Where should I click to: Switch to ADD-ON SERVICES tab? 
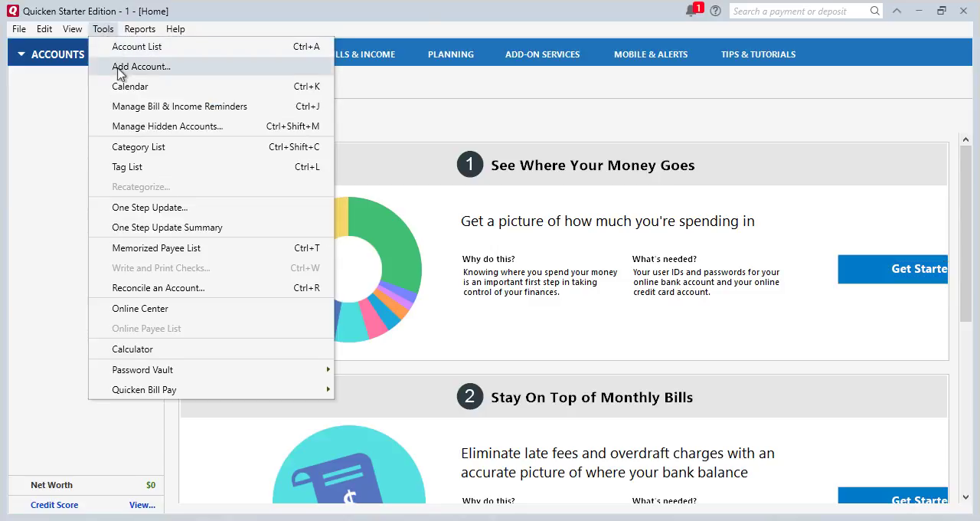coord(542,54)
